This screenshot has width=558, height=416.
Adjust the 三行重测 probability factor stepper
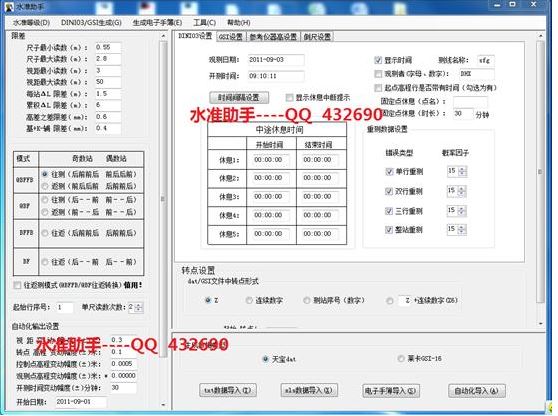[462, 211]
